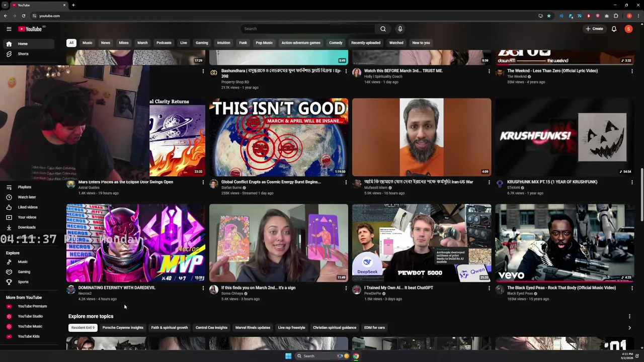Open options for KRUSHFUNK MIX video
Screen dimensions: 644x362
point(632,182)
